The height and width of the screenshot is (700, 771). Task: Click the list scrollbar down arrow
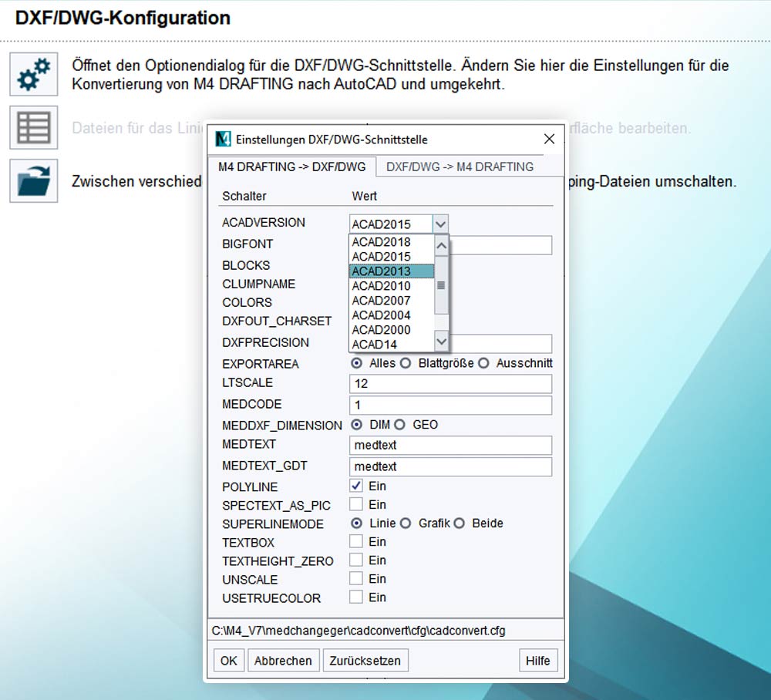442,342
